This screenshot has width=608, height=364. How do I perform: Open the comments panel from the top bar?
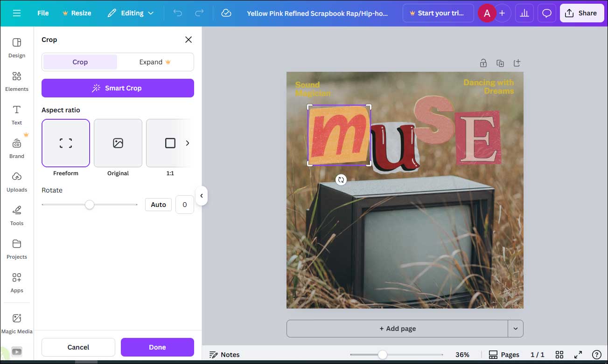(546, 13)
